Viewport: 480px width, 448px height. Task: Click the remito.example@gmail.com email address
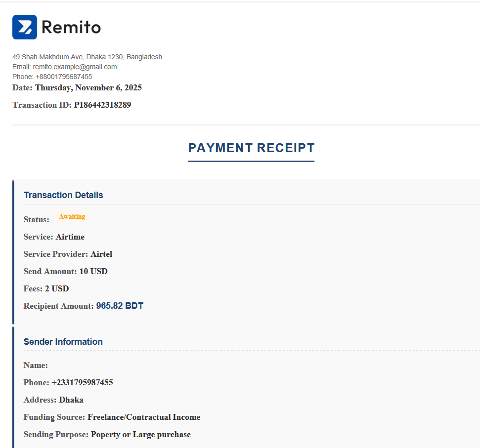[x=75, y=67]
